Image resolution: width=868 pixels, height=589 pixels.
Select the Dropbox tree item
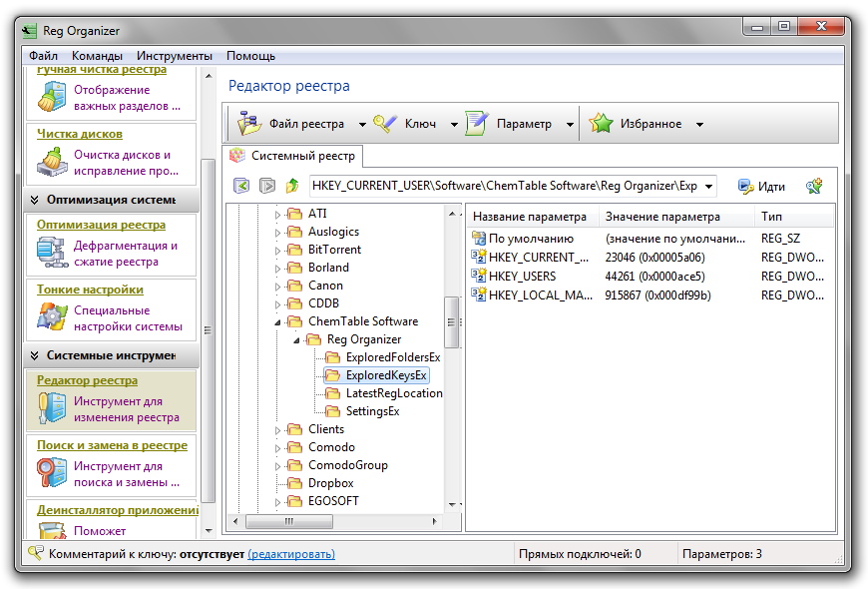[330, 483]
